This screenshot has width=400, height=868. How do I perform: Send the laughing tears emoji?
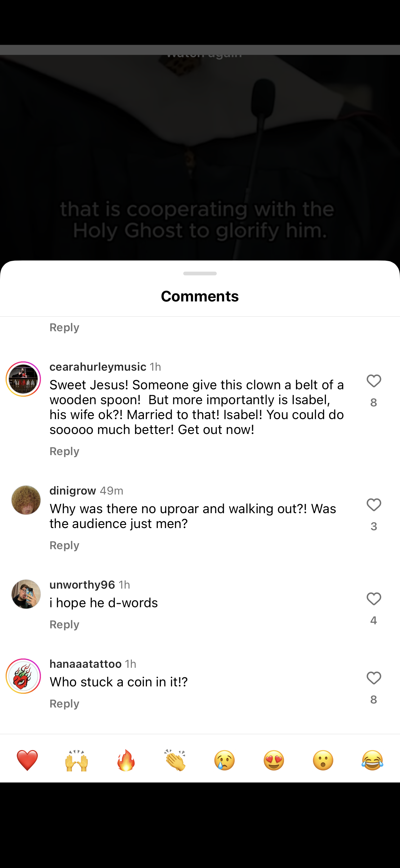click(x=372, y=760)
